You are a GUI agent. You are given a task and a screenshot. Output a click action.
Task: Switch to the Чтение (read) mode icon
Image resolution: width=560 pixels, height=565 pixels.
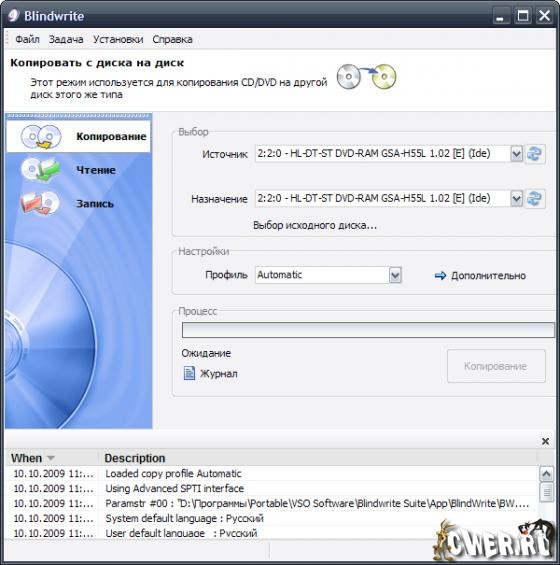point(40,169)
